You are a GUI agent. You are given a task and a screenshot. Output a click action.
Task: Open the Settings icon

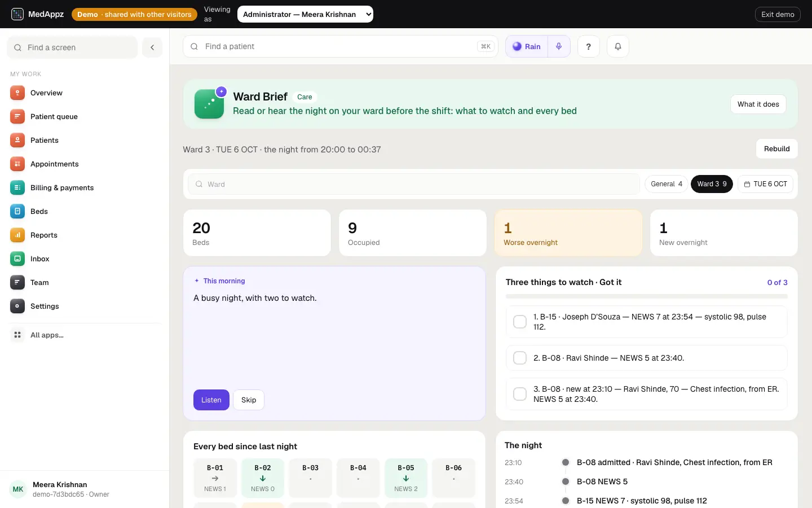coord(17,306)
